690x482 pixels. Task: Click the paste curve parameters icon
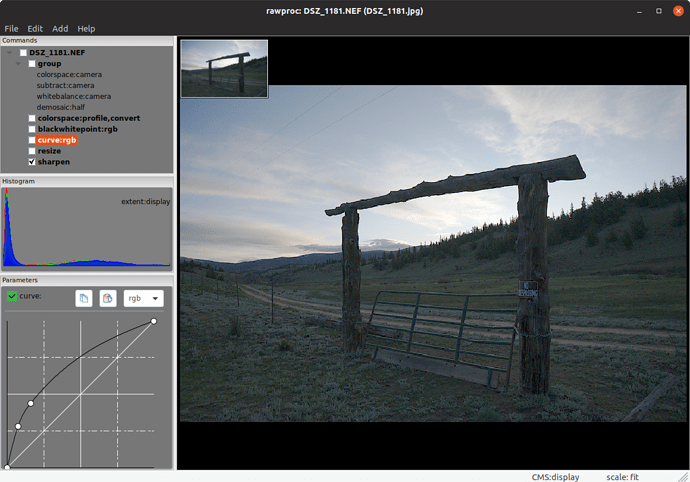coord(108,298)
